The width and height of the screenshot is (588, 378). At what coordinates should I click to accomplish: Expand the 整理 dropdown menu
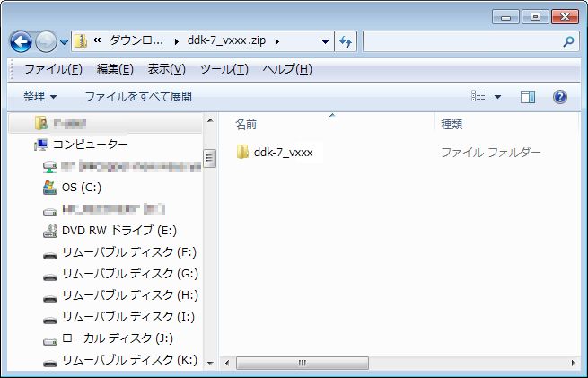40,97
